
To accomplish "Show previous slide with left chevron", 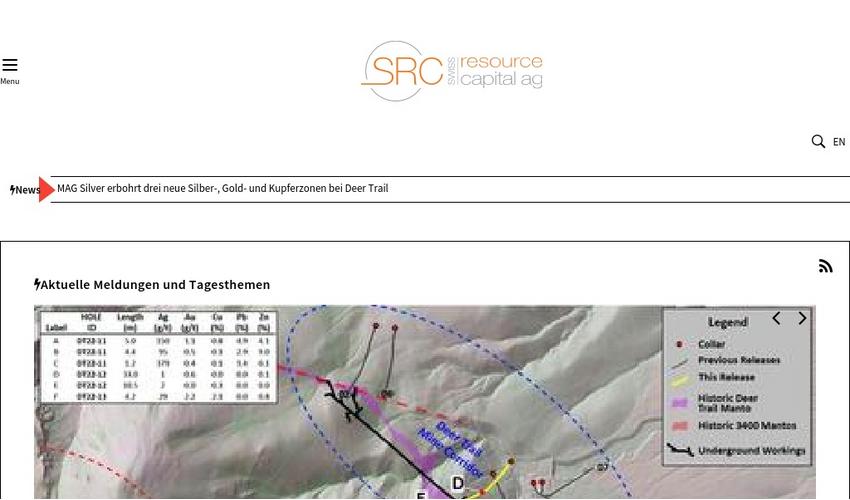I will coord(776,318).
